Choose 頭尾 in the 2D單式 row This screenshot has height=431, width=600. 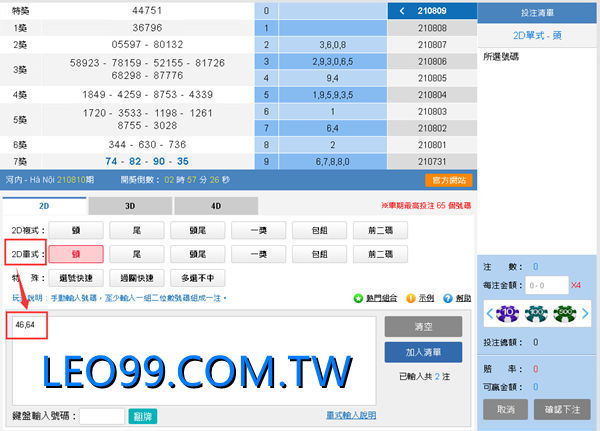pos(198,254)
